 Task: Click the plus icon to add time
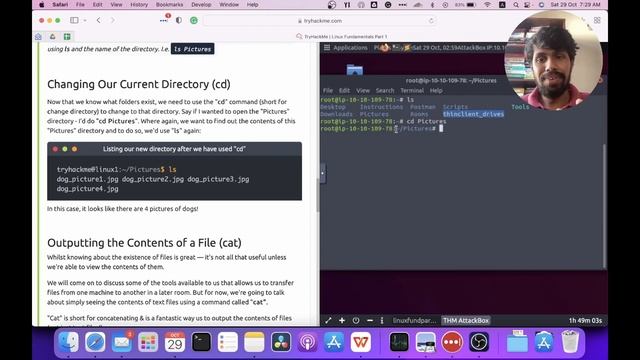coord(342,320)
